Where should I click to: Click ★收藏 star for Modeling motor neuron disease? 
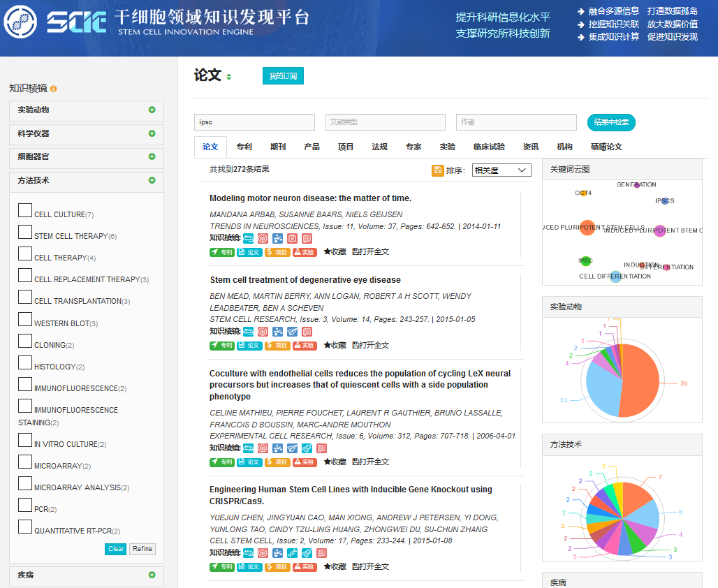click(335, 252)
